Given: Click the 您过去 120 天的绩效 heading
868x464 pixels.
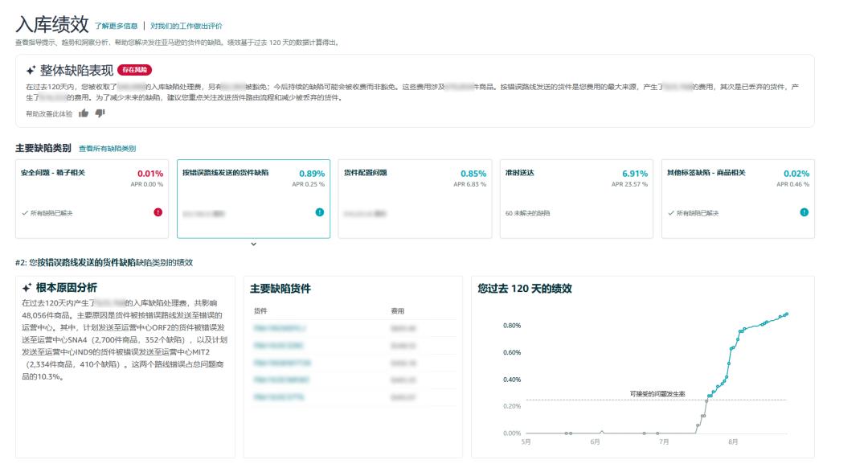Looking at the screenshot, I should (525, 289).
